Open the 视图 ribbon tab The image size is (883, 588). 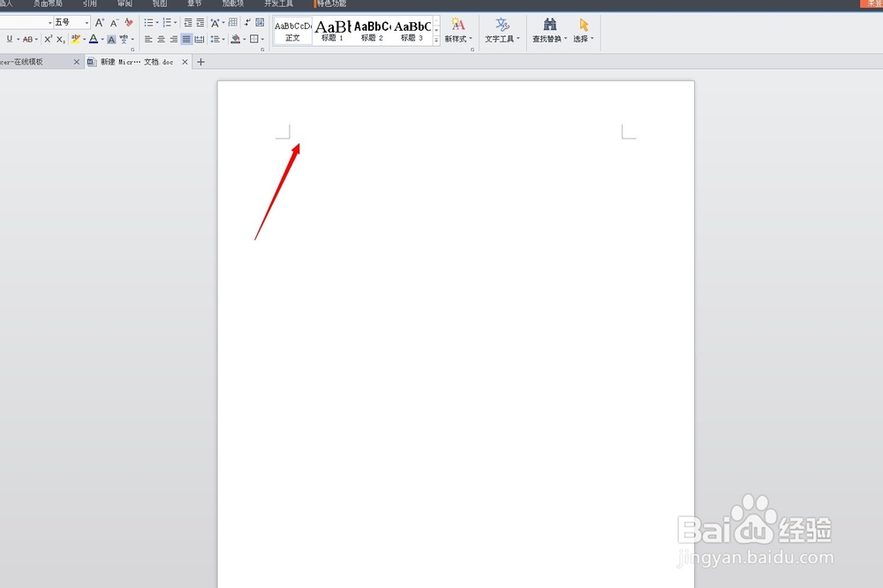[160, 4]
